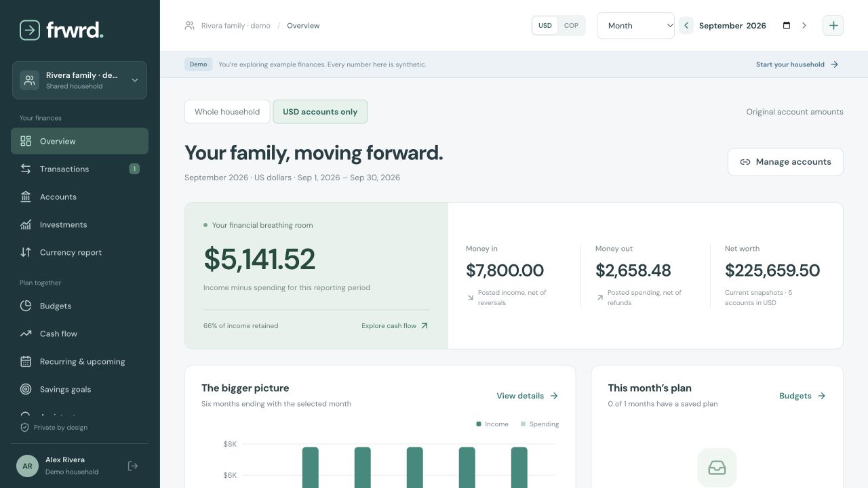Viewport: 868px width, 488px height.
Task: Click the Savings goals target icon
Action: (26, 389)
